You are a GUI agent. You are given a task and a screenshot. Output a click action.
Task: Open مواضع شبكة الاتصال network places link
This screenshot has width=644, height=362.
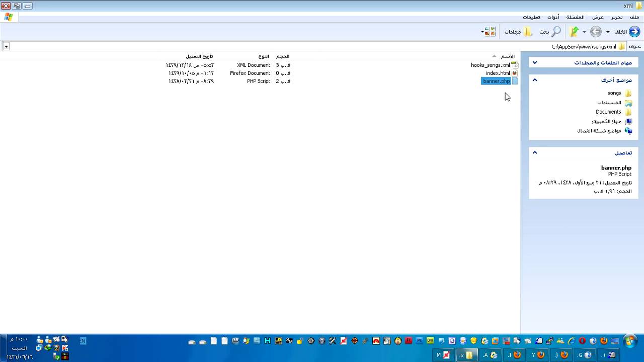click(599, 131)
